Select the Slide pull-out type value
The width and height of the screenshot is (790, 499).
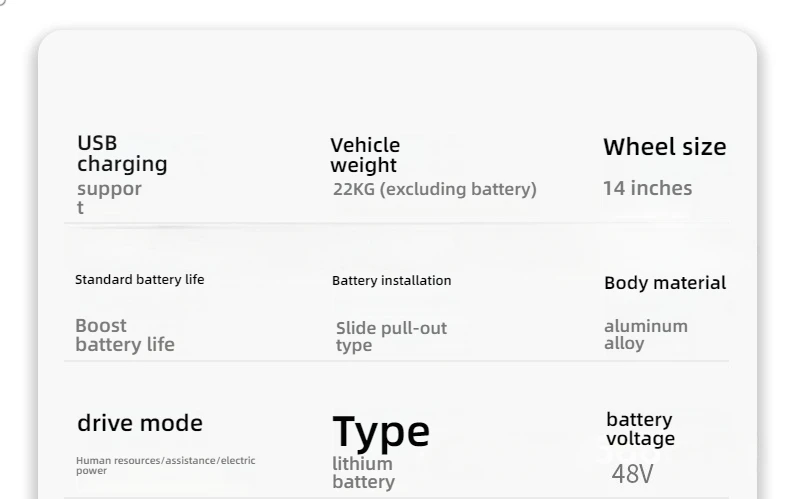coord(391,336)
